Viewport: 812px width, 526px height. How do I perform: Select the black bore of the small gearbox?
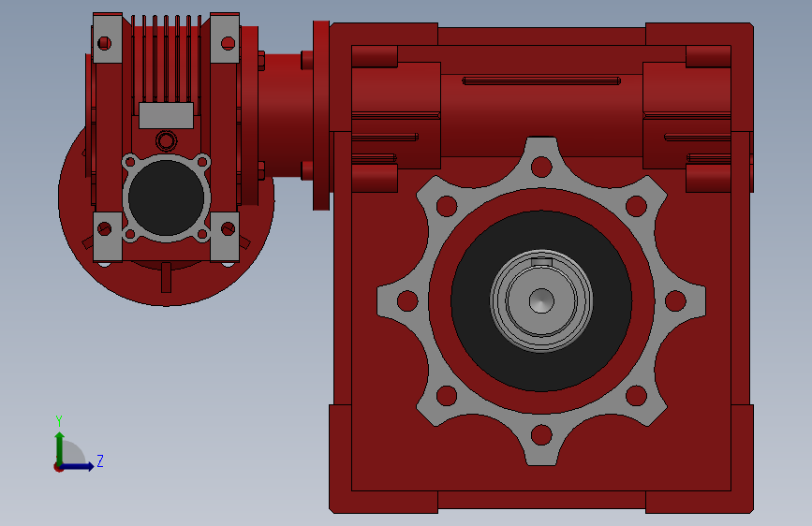point(166,197)
